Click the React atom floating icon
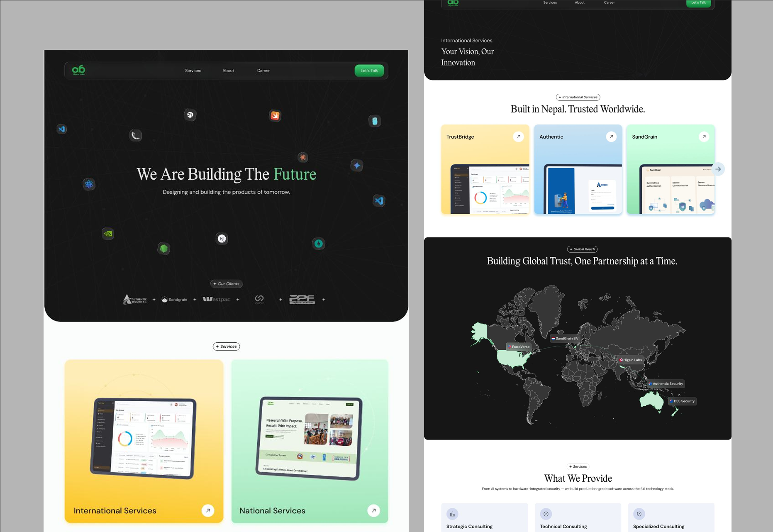 click(89, 184)
